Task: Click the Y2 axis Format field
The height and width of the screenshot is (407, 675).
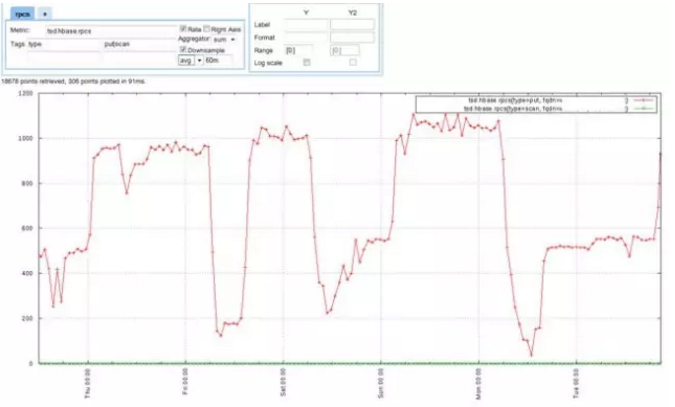Action: [x=352, y=37]
